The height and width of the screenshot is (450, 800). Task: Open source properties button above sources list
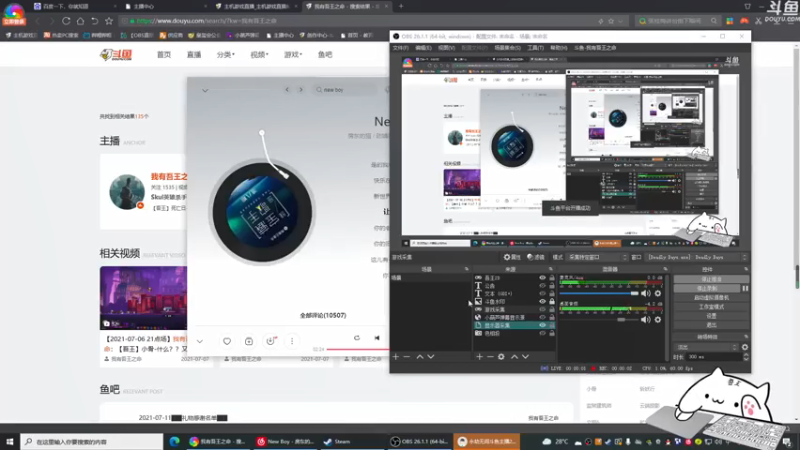coord(512,257)
